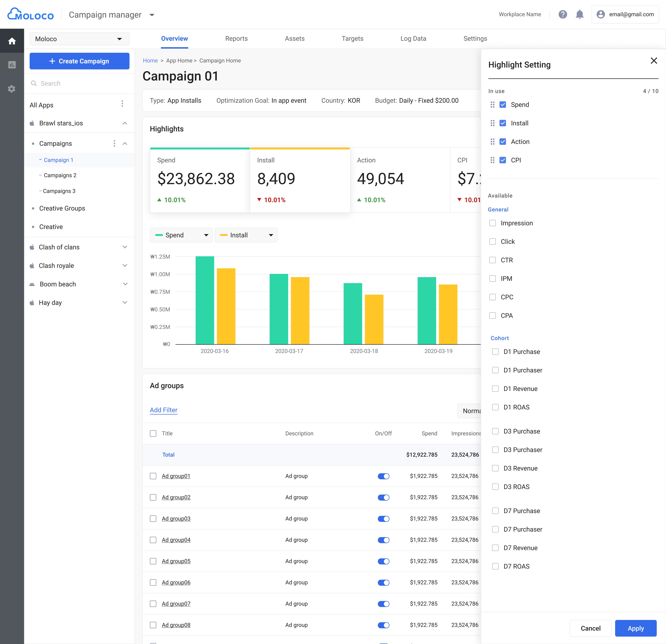Screen dimensions: 666x644
Task: Turn off the Ad group01 toggle
Action: pyautogui.click(x=384, y=476)
